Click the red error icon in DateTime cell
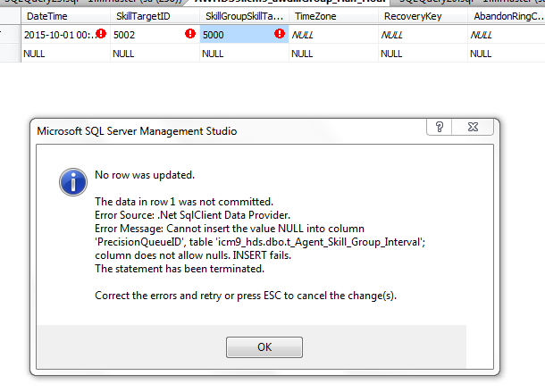The image size is (545, 392). coord(101,34)
